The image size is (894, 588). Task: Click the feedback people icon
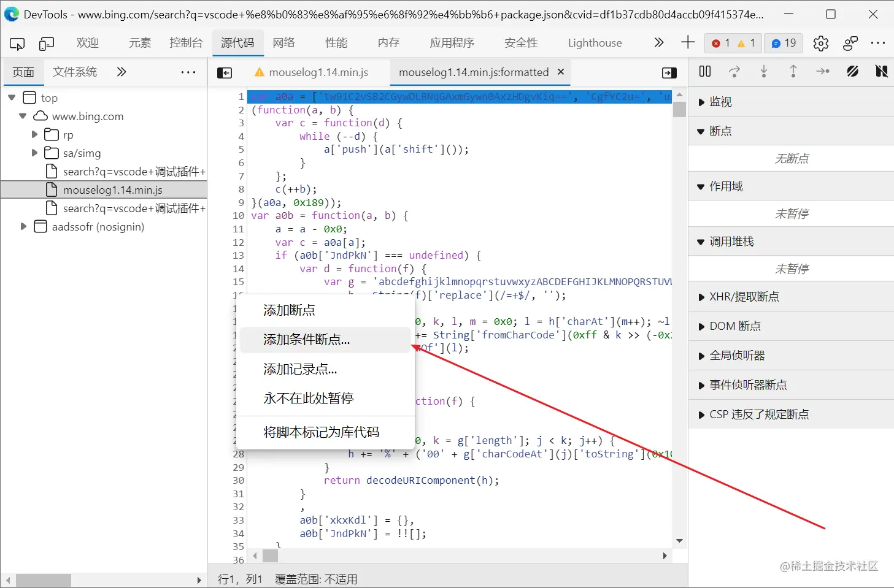[x=850, y=43]
